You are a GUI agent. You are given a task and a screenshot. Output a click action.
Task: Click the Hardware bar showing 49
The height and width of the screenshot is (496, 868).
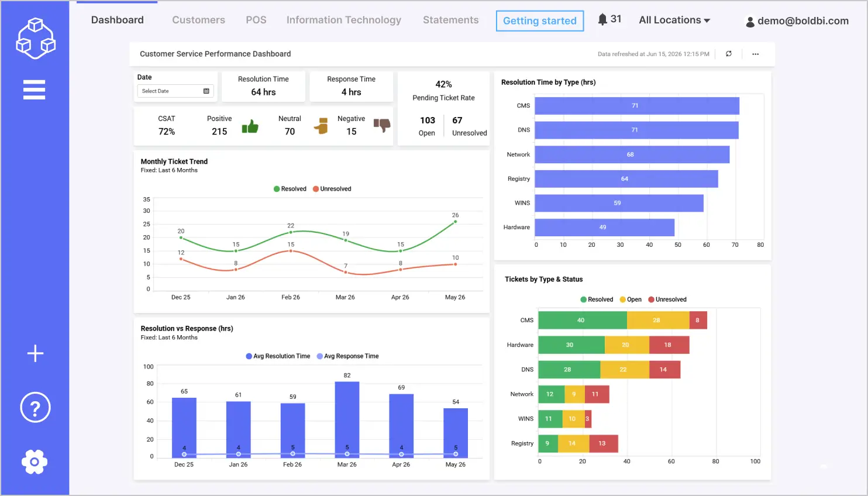pyautogui.click(x=605, y=228)
